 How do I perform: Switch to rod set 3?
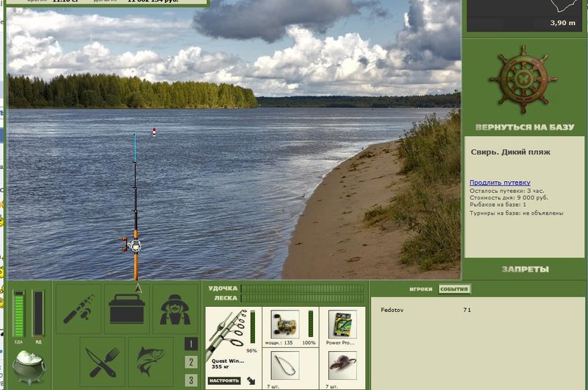[x=191, y=380]
